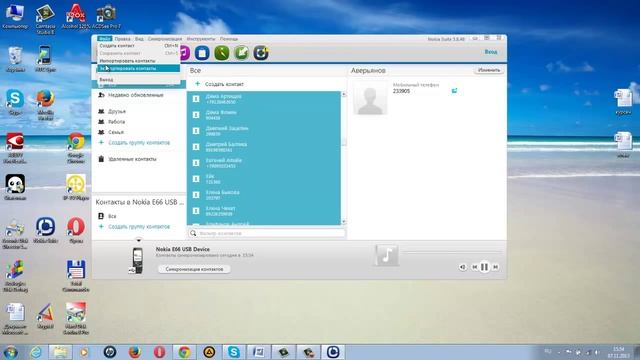Screen dimensions: 640x360
Task: Open Alcohol 120% desktop shortcut
Action: pyautogui.click(x=76, y=16)
